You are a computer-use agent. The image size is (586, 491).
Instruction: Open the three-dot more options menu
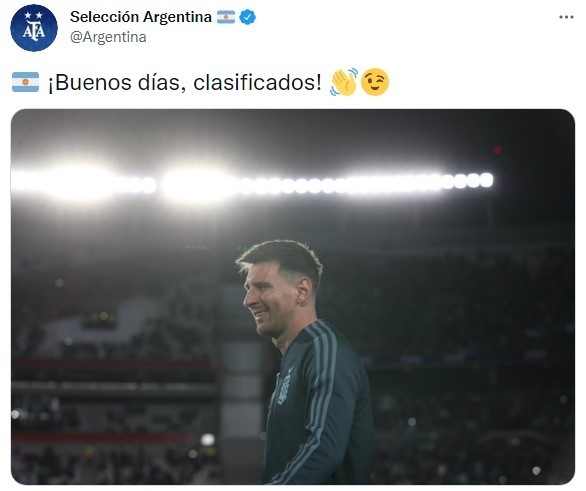[566, 17]
